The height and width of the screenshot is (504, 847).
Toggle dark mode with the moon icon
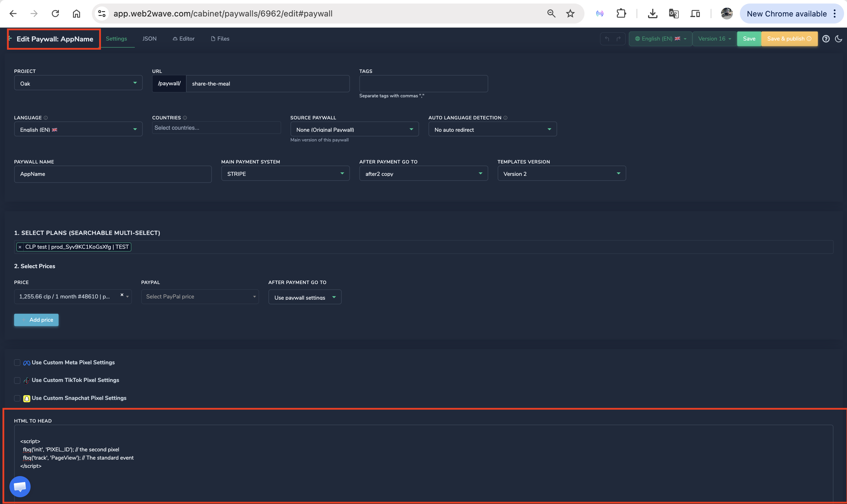pos(839,39)
